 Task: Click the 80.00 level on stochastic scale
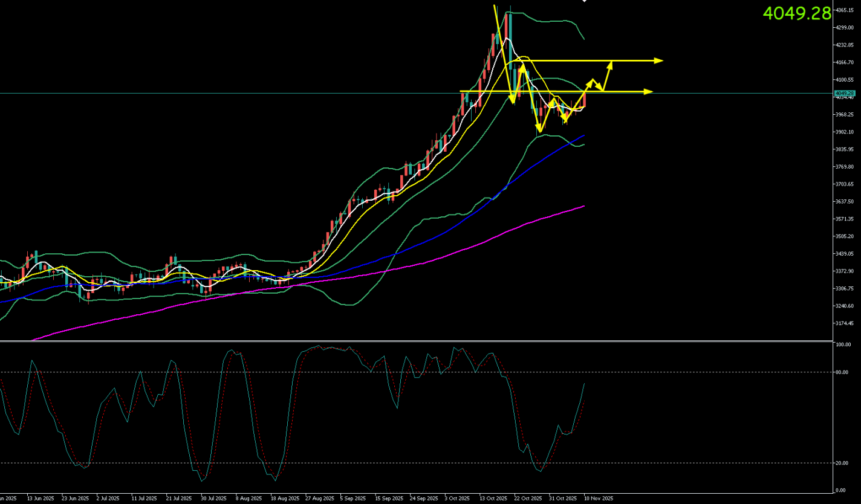point(843,372)
